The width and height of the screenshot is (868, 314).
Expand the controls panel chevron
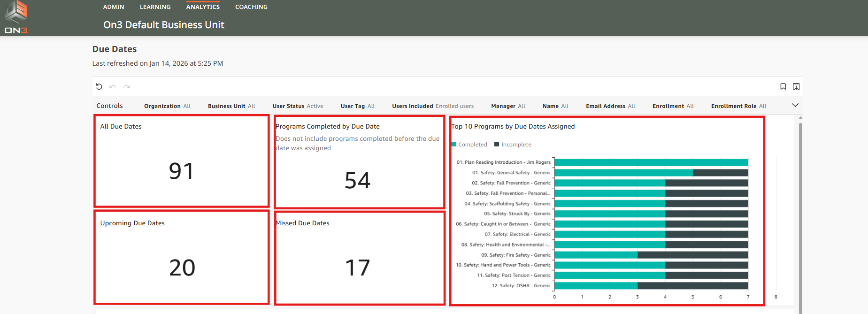795,105
